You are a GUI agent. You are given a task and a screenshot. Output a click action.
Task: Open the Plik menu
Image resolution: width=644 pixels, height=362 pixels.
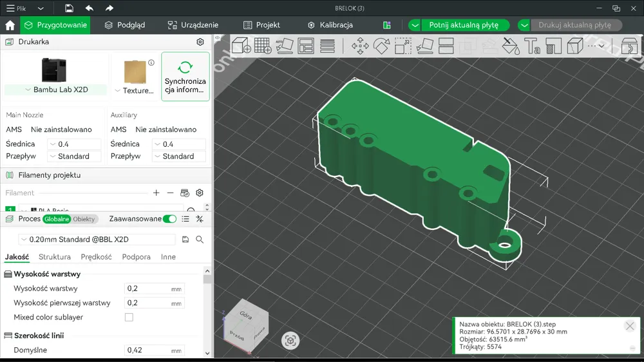[17, 8]
